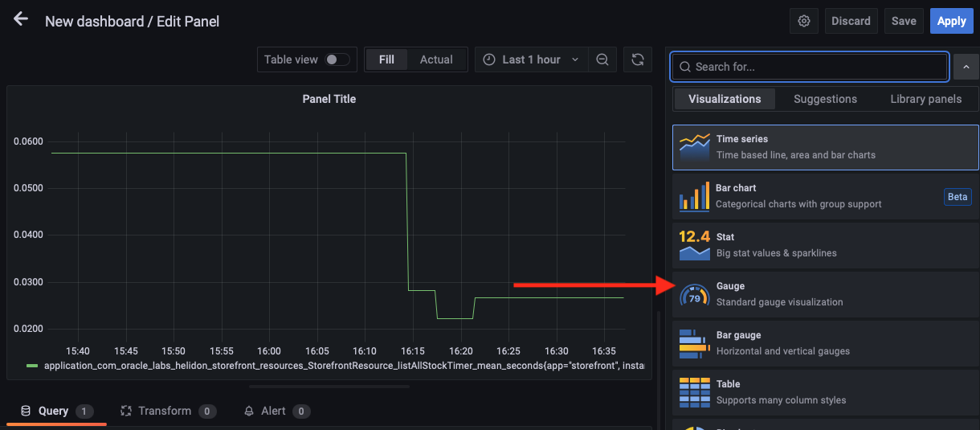Switch to the Library panels tab

pyautogui.click(x=925, y=99)
